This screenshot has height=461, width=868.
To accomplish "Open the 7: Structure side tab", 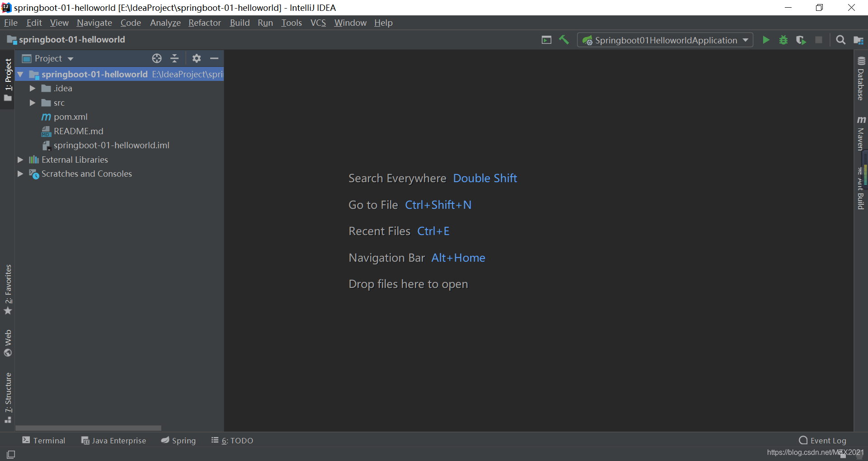I will (x=8, y=397).
